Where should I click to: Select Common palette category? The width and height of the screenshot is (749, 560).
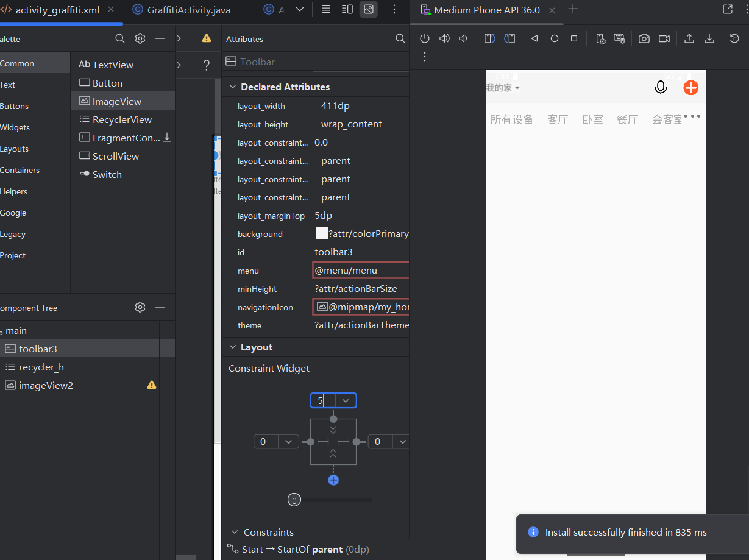34,63
